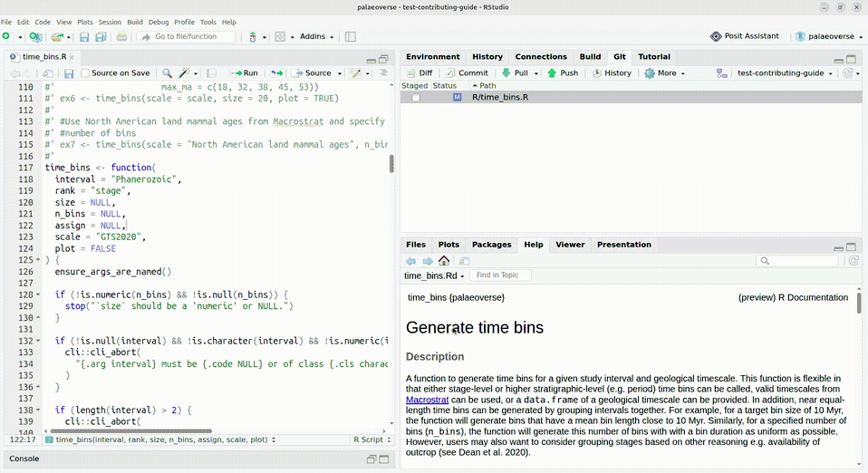868x473 pixels.
Task: Open the File menu
Action: (x=6, y=22)
